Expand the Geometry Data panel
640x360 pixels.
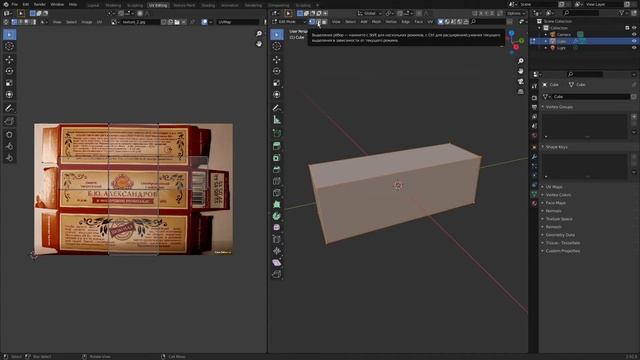[560, 235]
